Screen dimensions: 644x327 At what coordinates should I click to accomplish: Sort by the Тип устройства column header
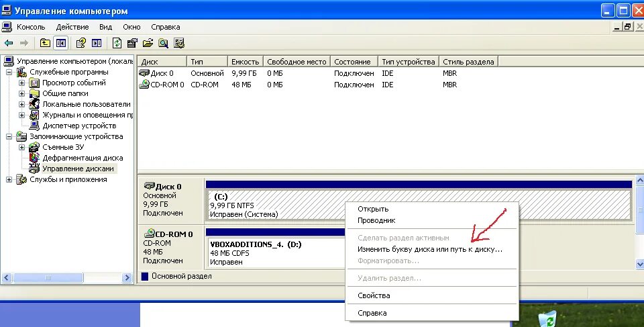click(409, 62)
